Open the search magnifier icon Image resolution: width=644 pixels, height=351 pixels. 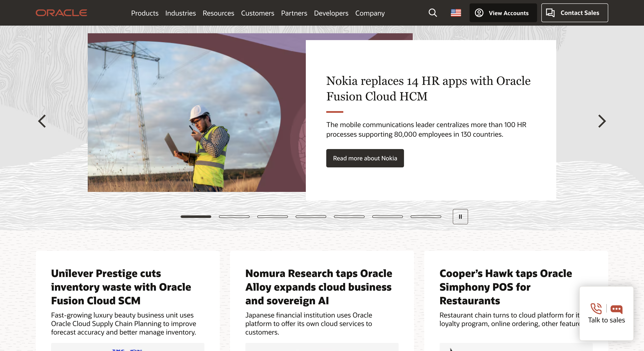click(x=433, y=13)
